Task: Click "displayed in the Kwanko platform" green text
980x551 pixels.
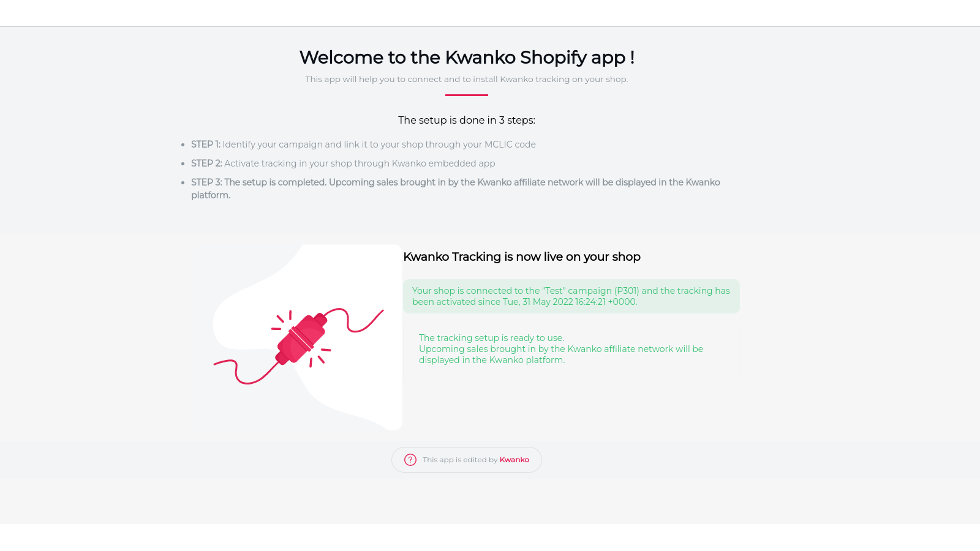Action: (x=492, y=360)
